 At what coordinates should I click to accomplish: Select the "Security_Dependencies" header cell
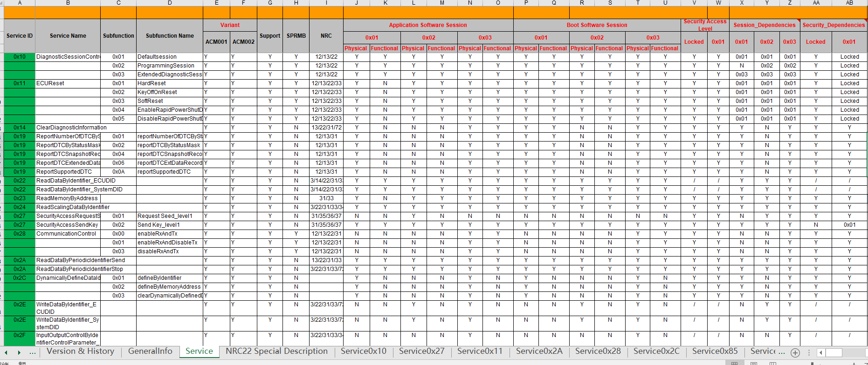[834, 25]
